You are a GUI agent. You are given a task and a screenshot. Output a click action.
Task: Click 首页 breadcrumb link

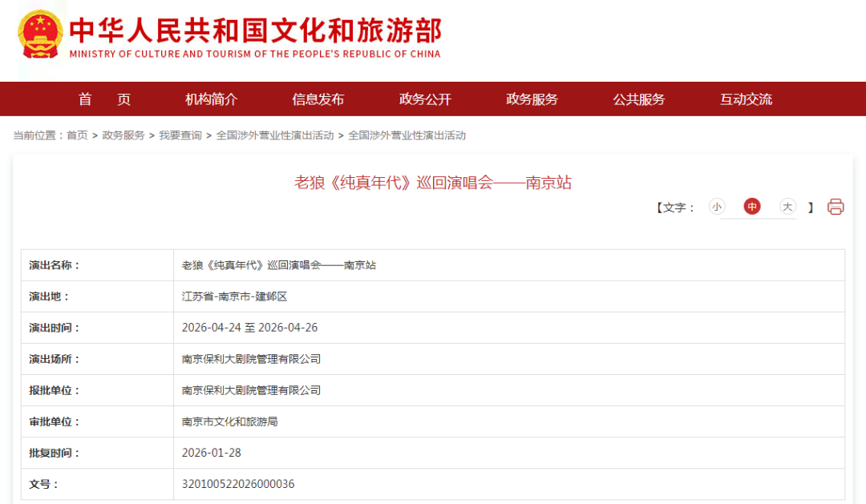coord(77,135)
